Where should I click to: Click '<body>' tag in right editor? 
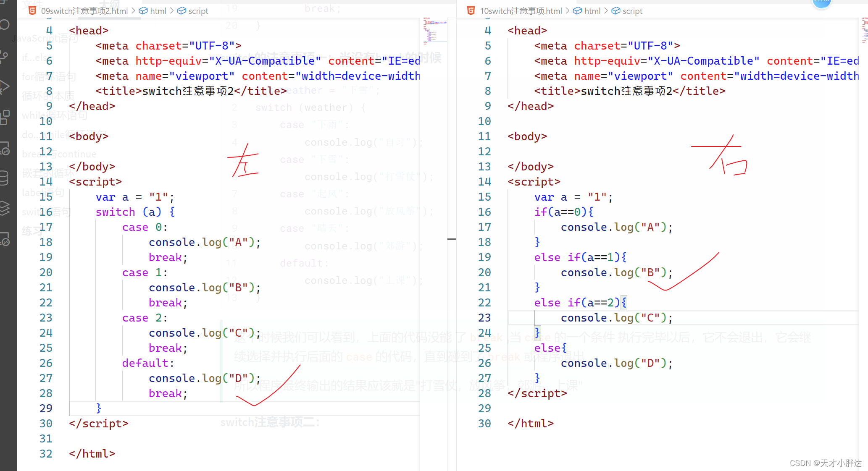(x=527, y=136)
